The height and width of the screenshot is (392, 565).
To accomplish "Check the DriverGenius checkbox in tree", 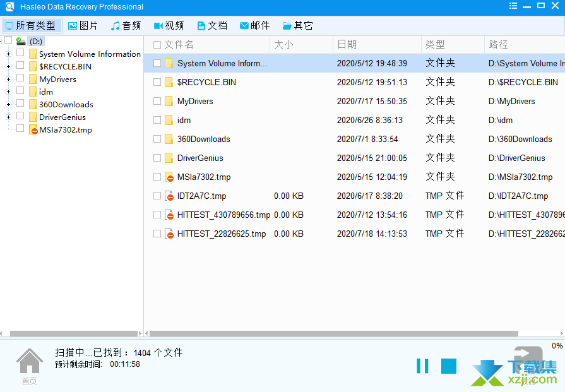I will click(x=20, y=116).
